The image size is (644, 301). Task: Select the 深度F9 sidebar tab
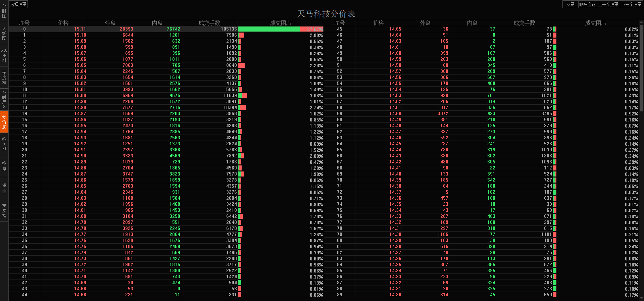[x=4, y=78]
